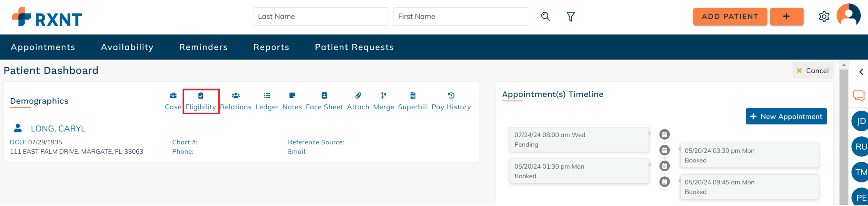868x206 pixels.
Task: Open patient Relations icon
Action: click(x=236, y=95)
